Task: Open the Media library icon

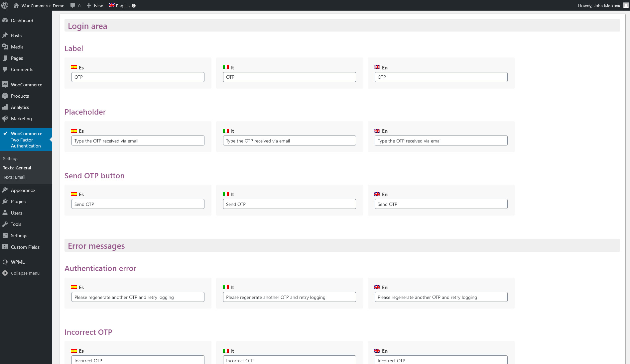Action: [5, 47]
